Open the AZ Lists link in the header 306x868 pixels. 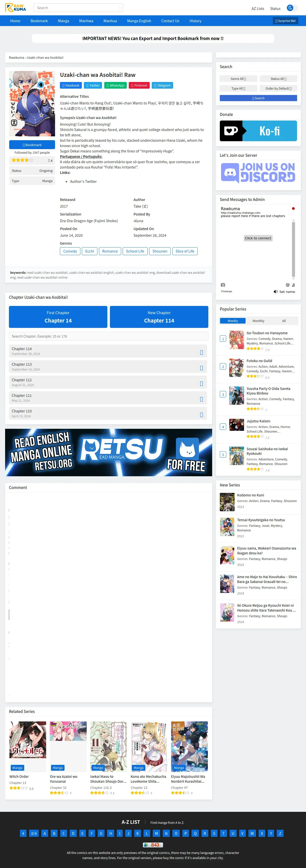click(258, 9)
